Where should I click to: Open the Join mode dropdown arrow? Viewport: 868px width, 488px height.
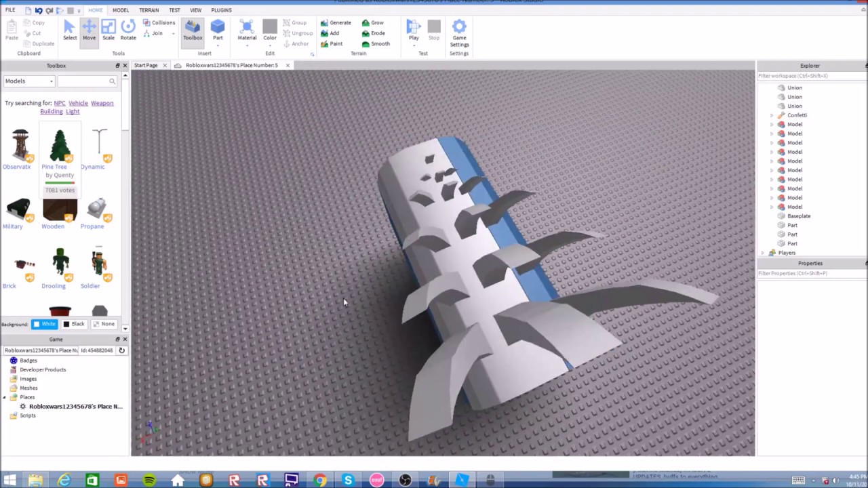click(173, 33)
